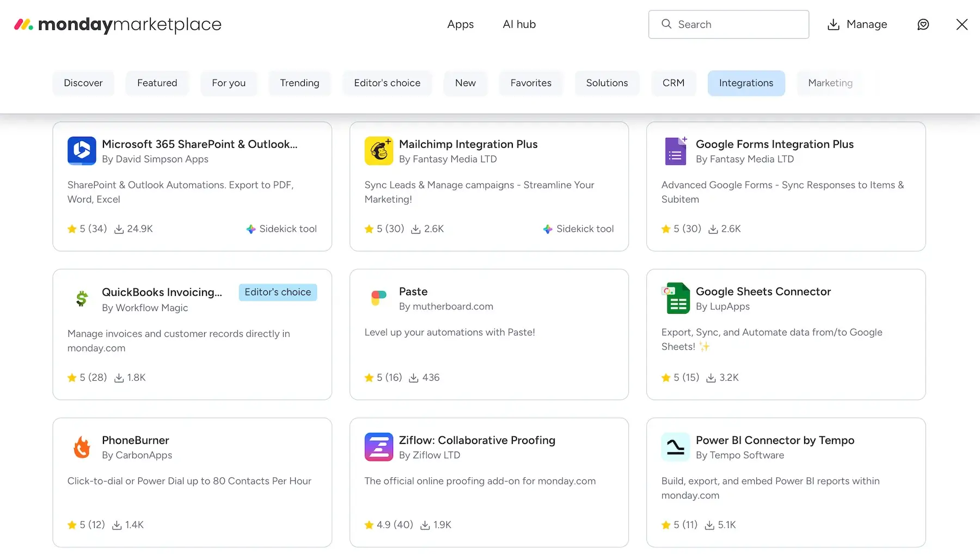Click the Google Forms Integration Plus icon
980x554 pixels.
click(x=676, y=151)
